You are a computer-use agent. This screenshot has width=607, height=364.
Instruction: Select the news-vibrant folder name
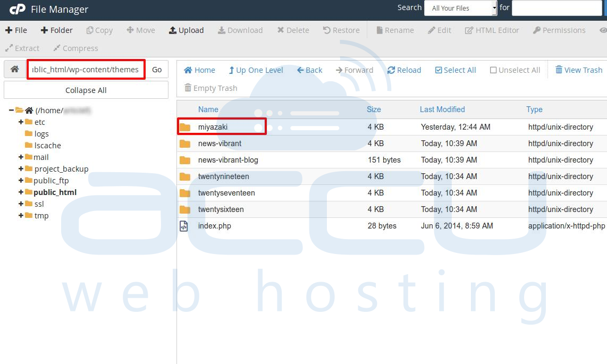pos(220,143)
